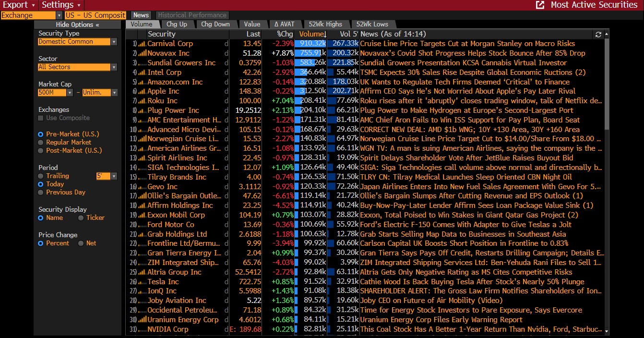
Task: Open the Export menu
Action: coord(19,5)
